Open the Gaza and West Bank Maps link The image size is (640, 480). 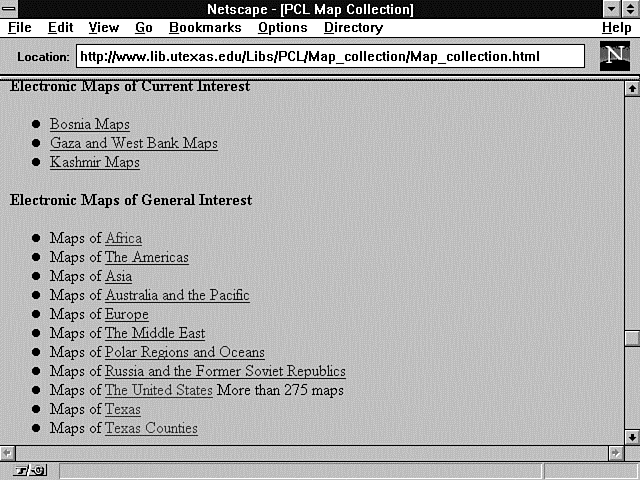(133, 144)
